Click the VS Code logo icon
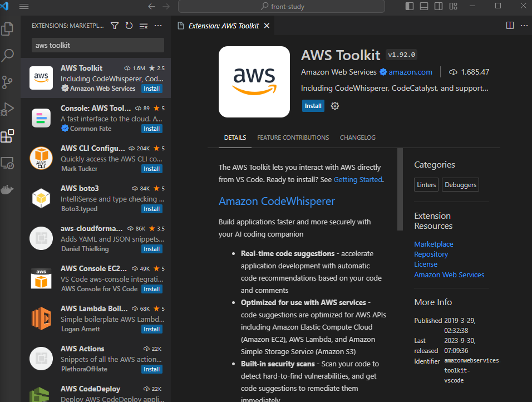 coord(4,6)
